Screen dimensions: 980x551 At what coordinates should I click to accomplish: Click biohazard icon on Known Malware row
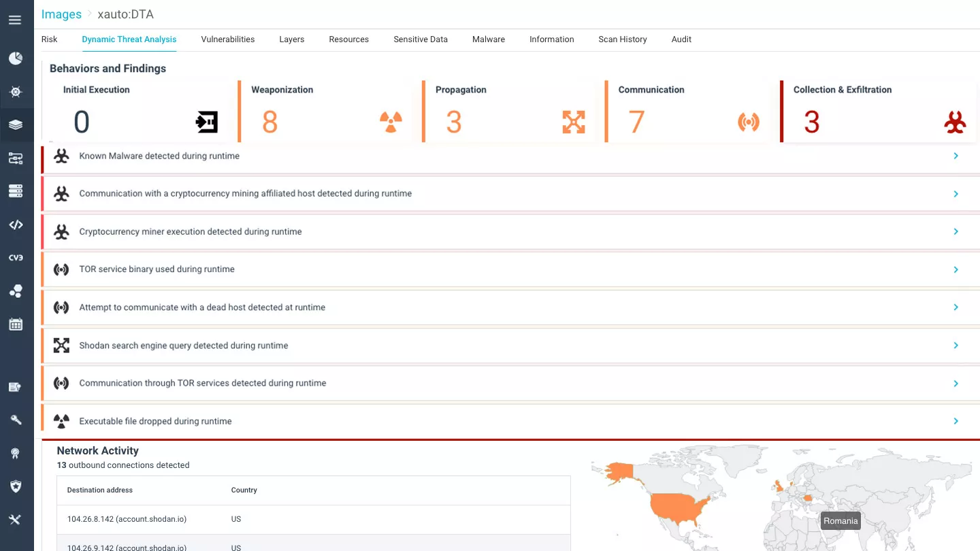61,156
